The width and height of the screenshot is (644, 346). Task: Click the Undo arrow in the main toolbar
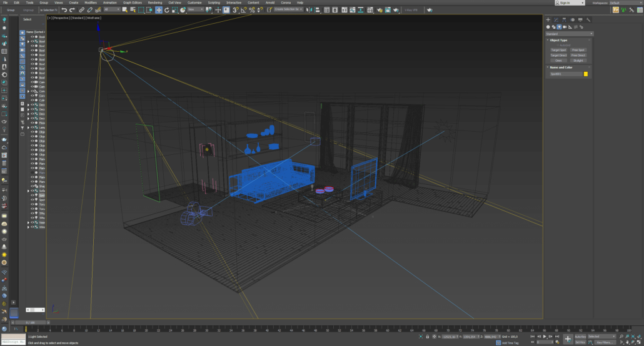[x=64, y=10]
